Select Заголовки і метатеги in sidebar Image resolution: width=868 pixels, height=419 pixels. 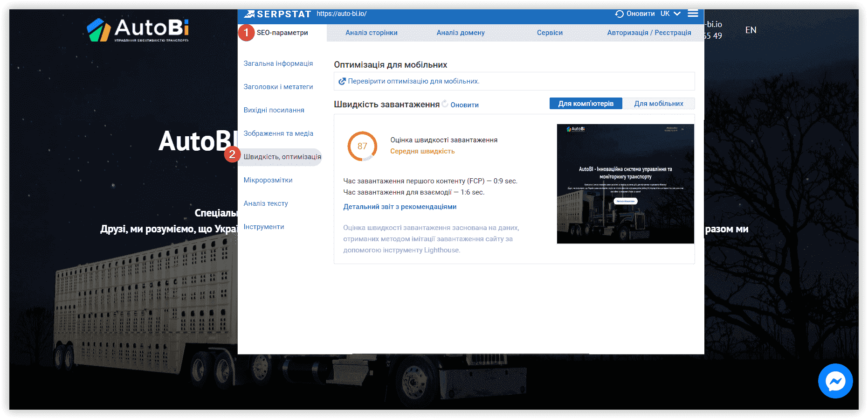tap(278, 87)
